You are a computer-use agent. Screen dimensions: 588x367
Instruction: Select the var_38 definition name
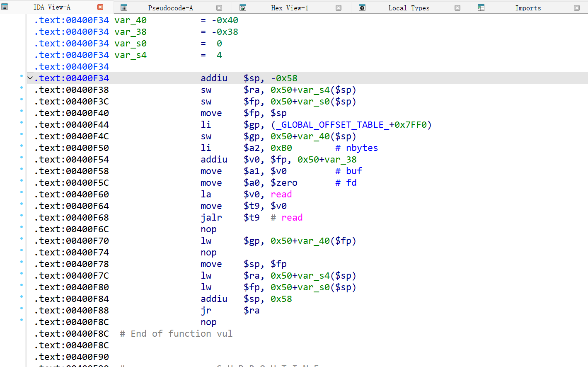(x=131, y=32)
